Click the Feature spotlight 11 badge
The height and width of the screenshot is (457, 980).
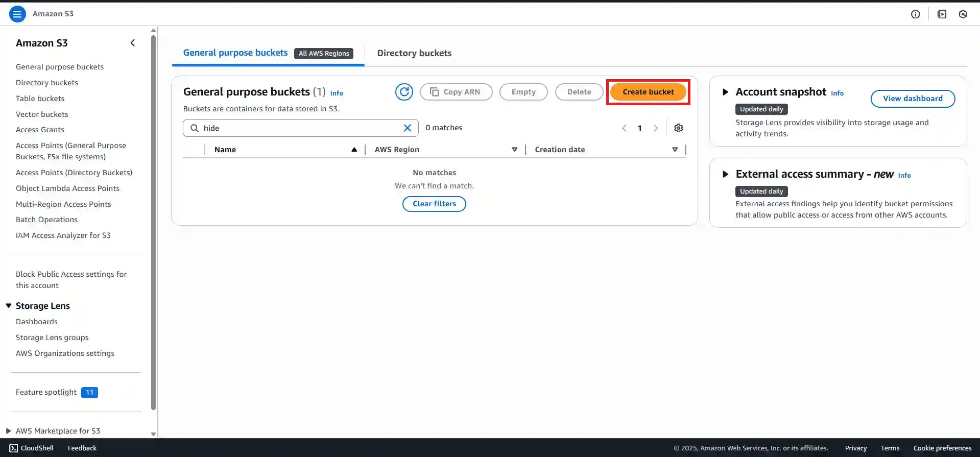pyautogui.click(x=89, y=392)
